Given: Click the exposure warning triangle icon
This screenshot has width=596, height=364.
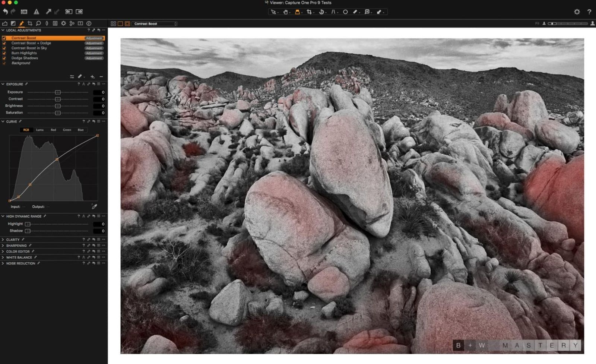Looking at the screenshot, I should coord(36,12).
